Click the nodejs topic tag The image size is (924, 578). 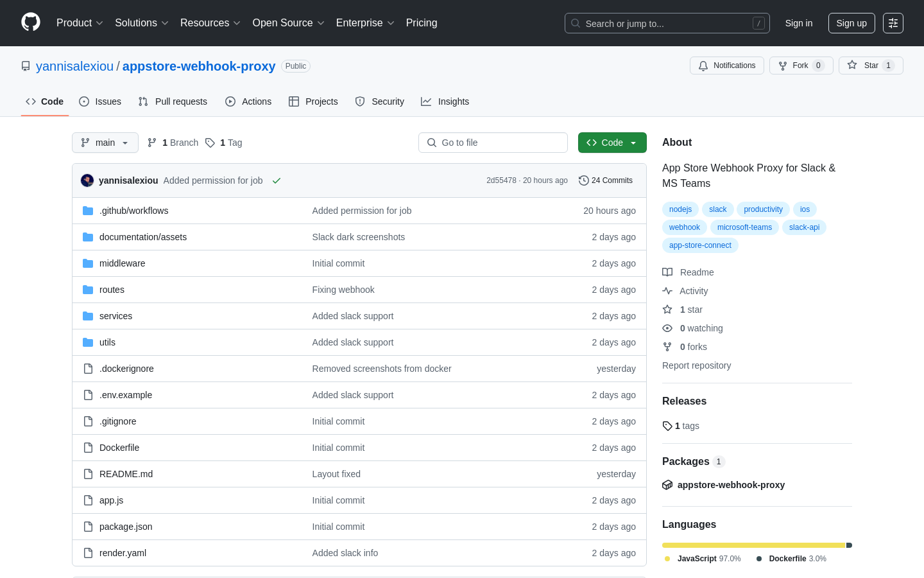click(x=680, y=209)
